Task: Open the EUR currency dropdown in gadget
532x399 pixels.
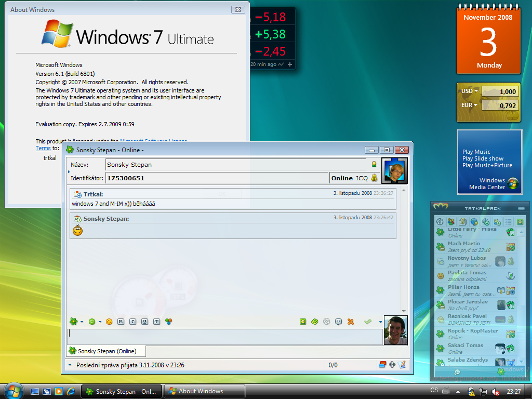Action: pos(469,105)
